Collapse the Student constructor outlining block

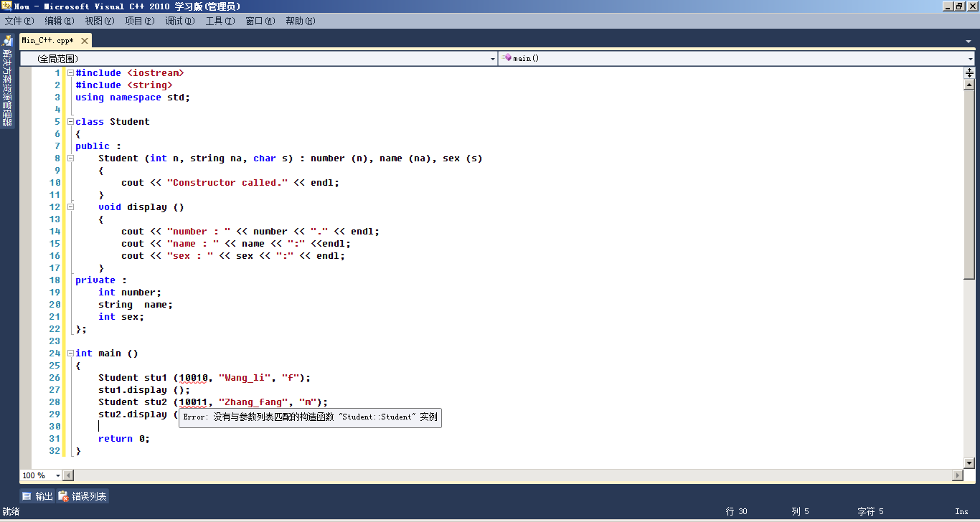[x=70, y=158]
